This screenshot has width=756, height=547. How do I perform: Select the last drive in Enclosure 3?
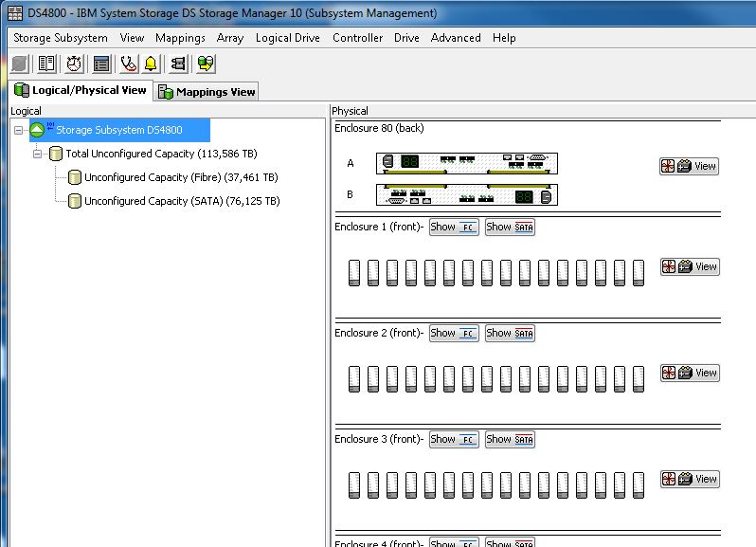pyautogui.click(x=639, y=484)
